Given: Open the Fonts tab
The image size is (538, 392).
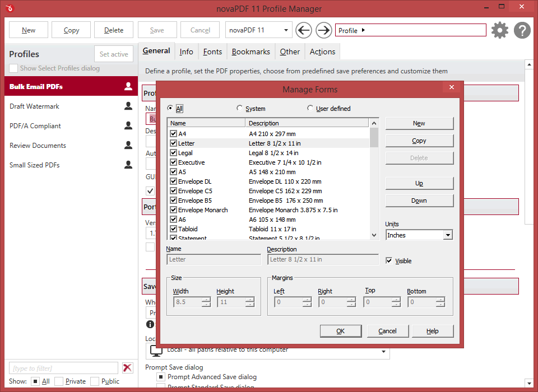Looking at the screenshot, I should coord(212,52).
